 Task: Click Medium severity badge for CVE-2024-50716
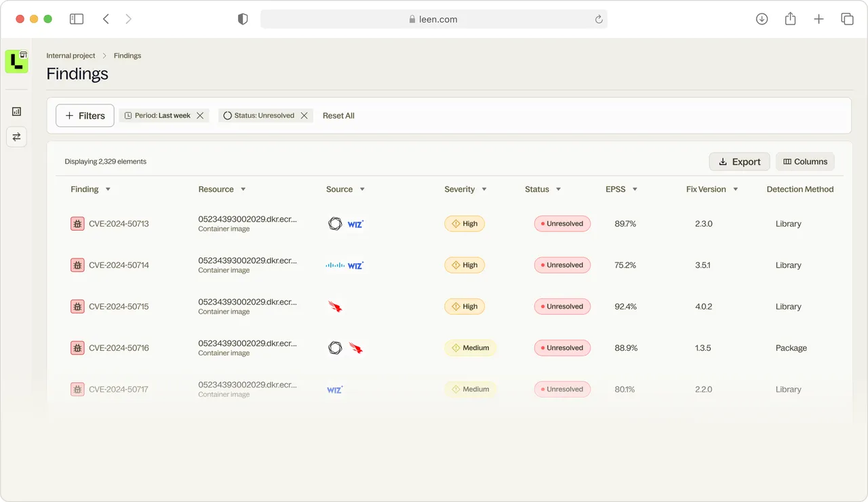pyautogui.click(x=471, y=348)
